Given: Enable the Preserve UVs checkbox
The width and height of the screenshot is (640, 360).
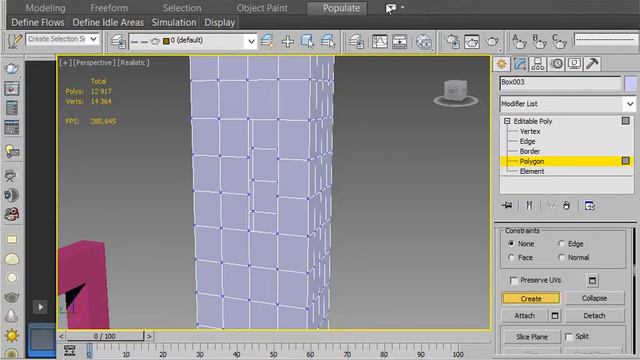Looking at the screenshot, I should 514,280.
